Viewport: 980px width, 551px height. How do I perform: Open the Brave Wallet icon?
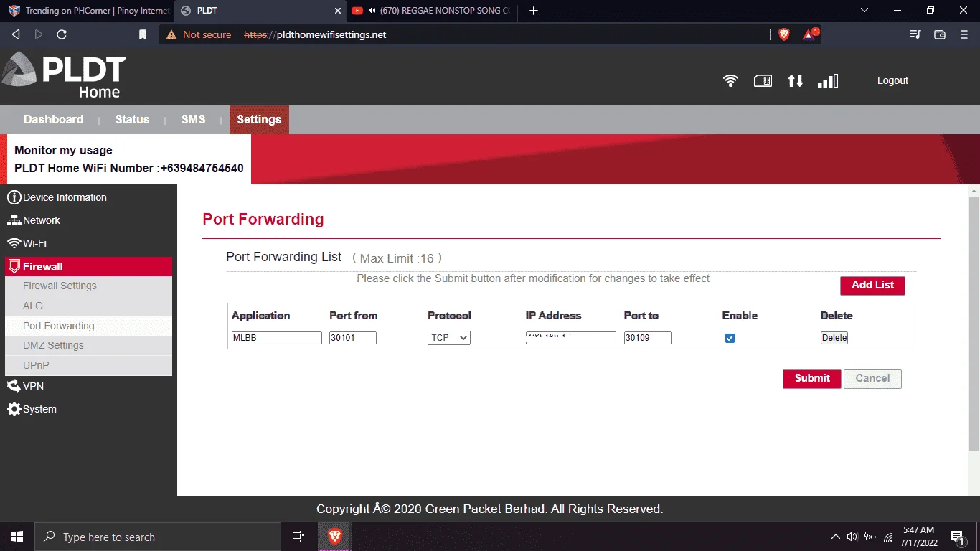940,34
